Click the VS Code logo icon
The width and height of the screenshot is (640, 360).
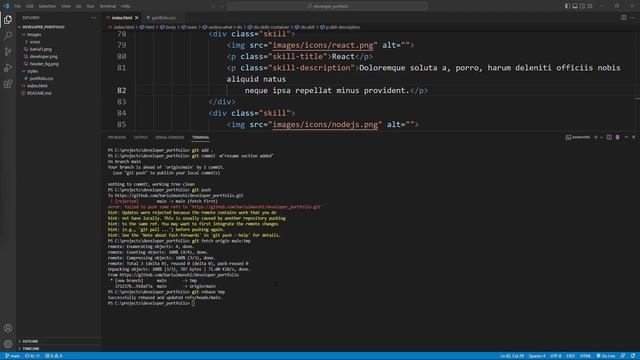[6, 6]
